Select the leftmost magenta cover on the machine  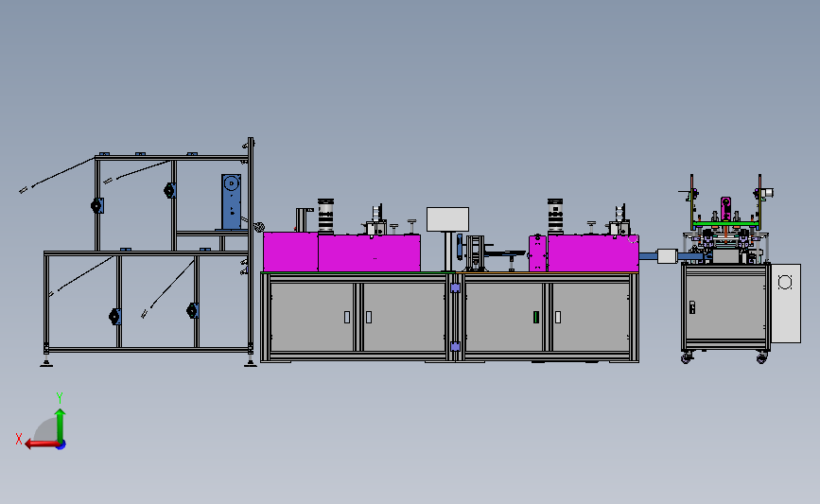pos(290,252)
